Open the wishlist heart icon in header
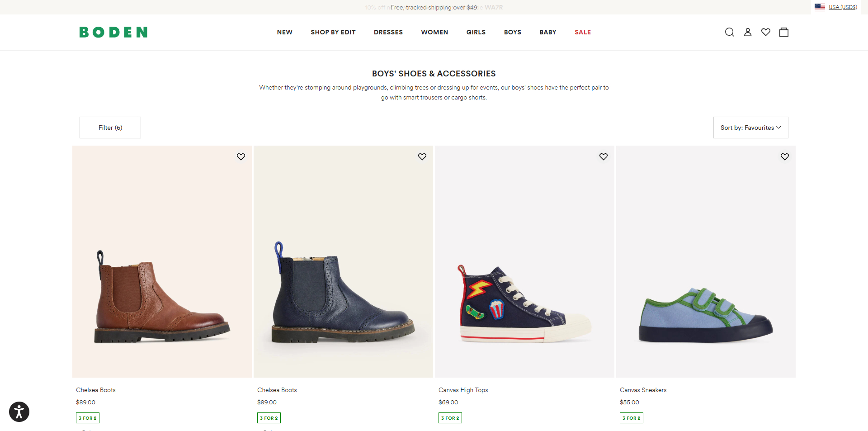This screenshot has height=431, width=868. point(765,32)
